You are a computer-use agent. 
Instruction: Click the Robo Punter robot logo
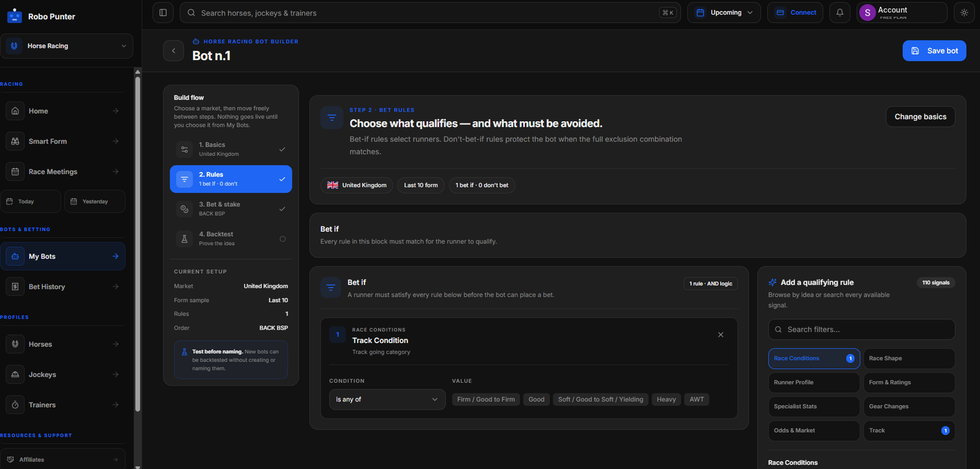14,15
